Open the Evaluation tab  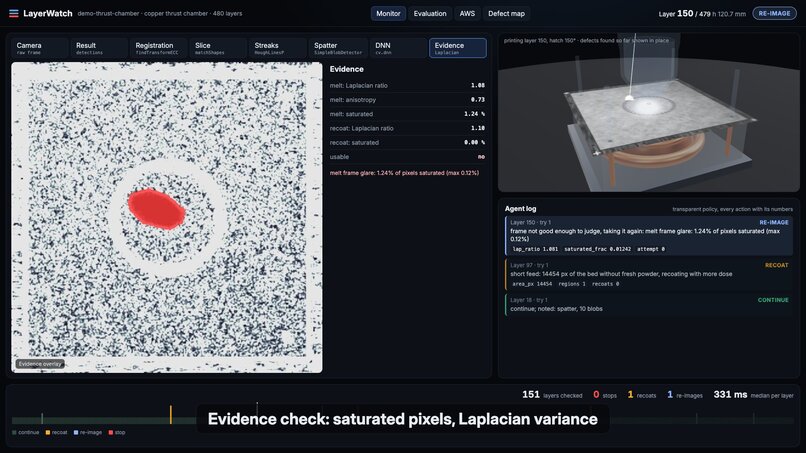pyautogui.click(x=430, y=13)
